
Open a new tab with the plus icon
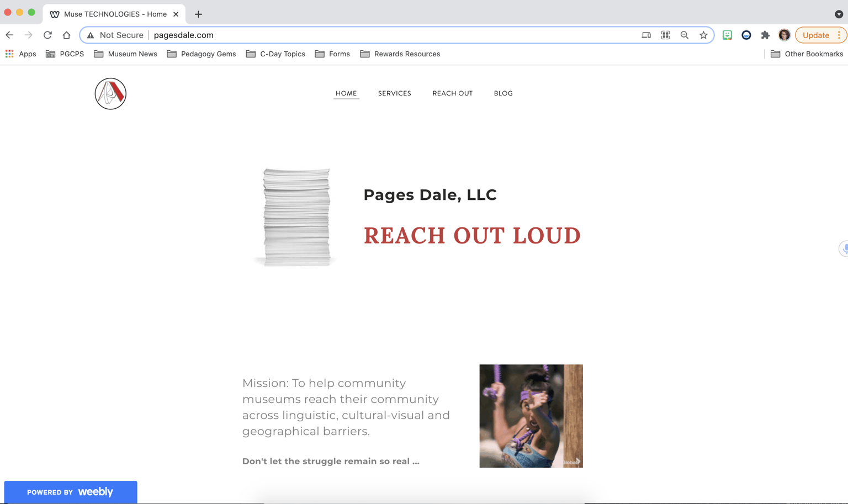click(198, 14)
